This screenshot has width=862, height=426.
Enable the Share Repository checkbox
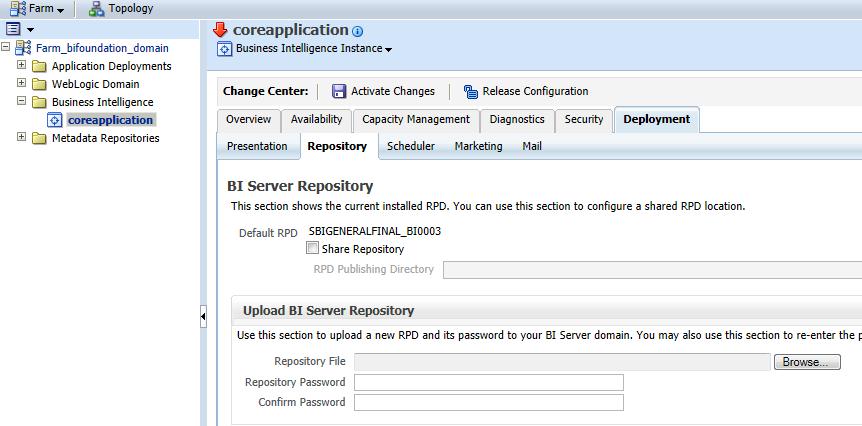(312, 248)
